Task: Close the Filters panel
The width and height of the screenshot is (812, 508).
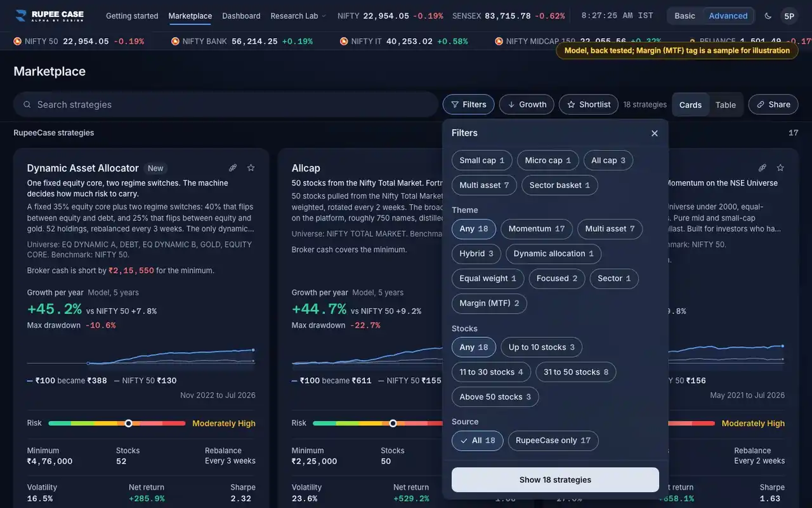Action: pyautogui.click(x=655, y=133)
